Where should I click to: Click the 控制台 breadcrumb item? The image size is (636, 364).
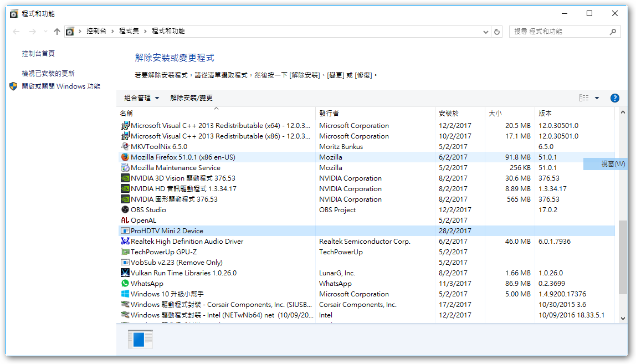coord(96,31)
